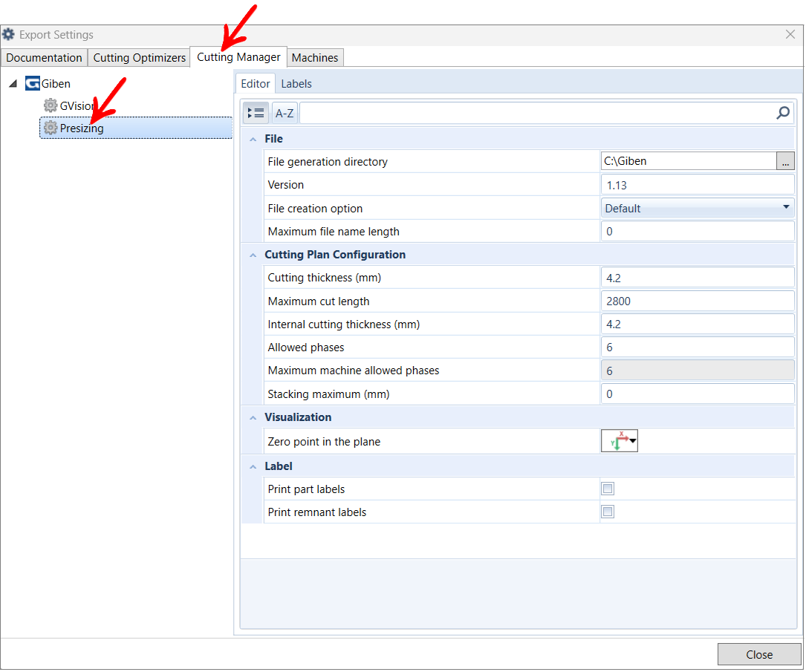Click the Giben logo icon in tree
The width and height of the screenshot is (806, 672).
33,83
